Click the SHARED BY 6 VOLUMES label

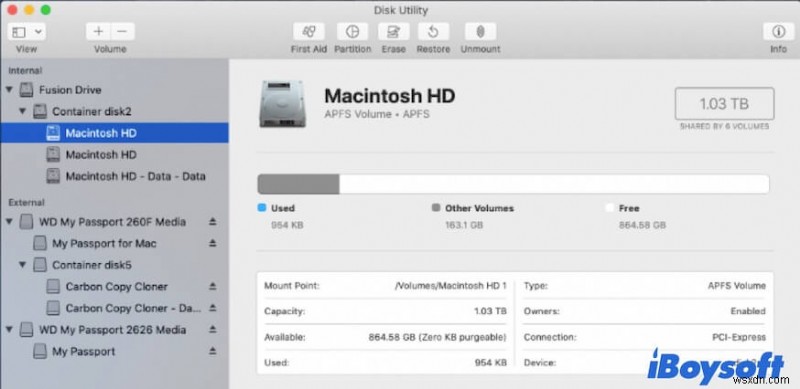coord(724,126)
